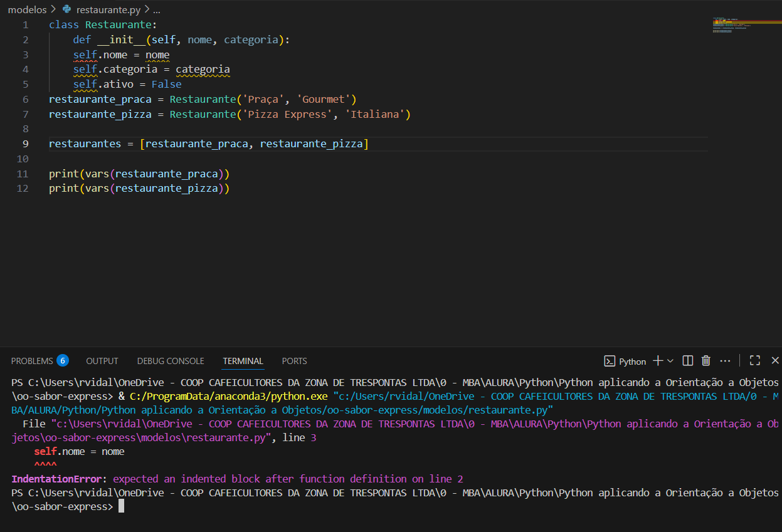
Task: Close the bottom panel
Action: click(775, 360)
